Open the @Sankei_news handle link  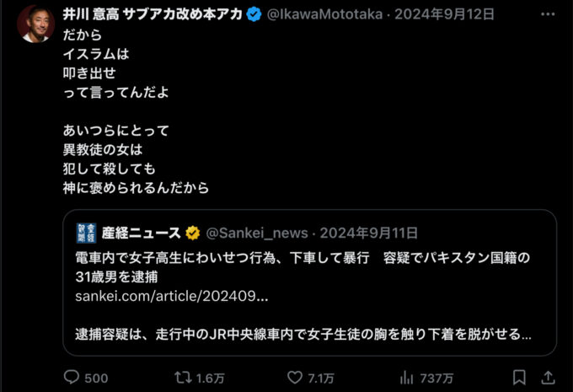(x=257, y=233)
